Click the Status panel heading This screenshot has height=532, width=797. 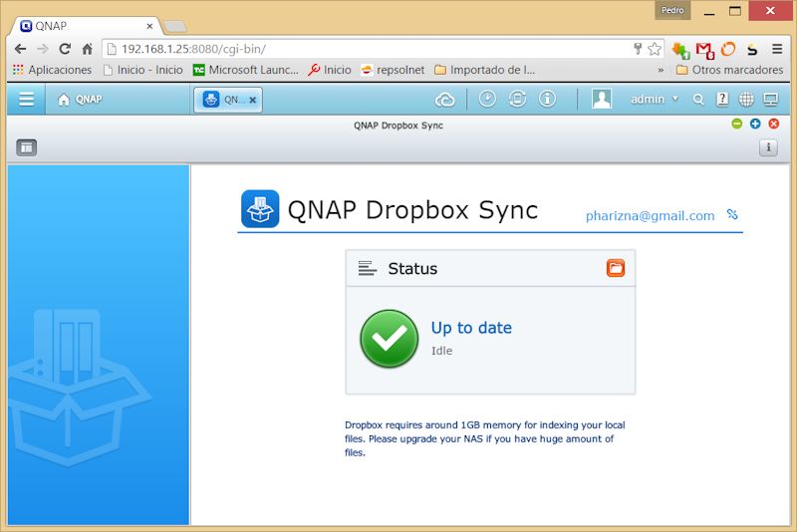(x=412, y=268)
